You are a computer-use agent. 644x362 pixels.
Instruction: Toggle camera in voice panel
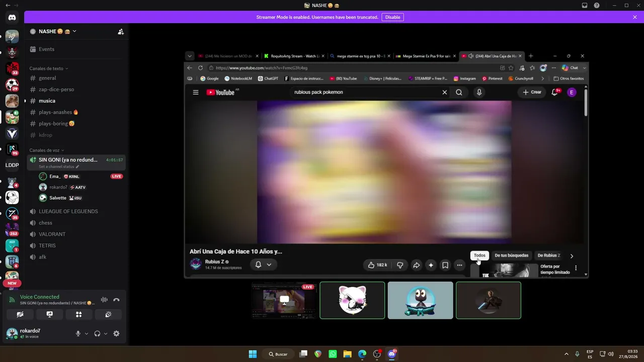click(x=20, y=314)
